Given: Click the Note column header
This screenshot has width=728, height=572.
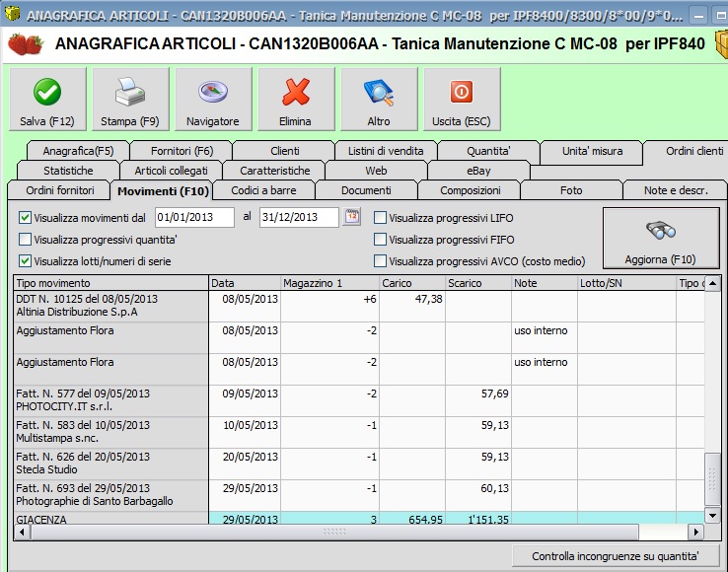Looking at the screenshot, I should (545, 283).
